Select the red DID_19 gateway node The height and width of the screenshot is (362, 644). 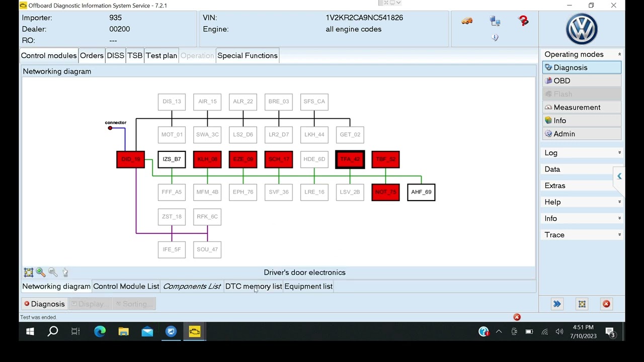[x=130, y=159]
